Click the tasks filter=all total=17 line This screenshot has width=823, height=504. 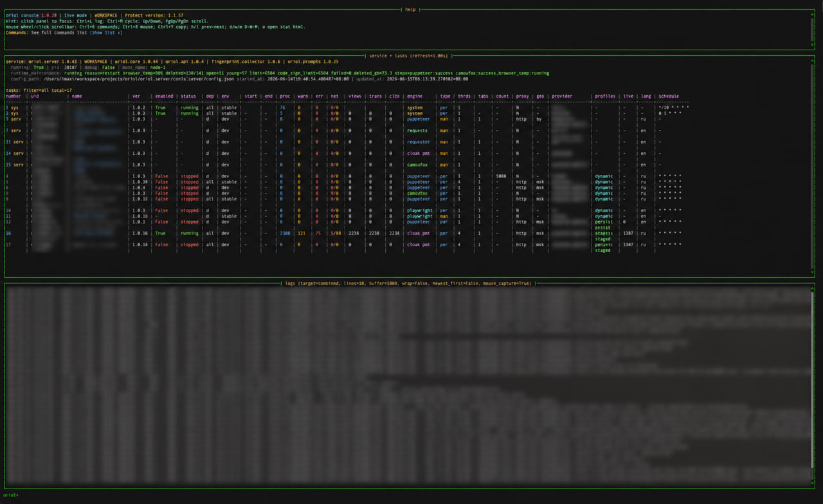[x=39, y=91]
